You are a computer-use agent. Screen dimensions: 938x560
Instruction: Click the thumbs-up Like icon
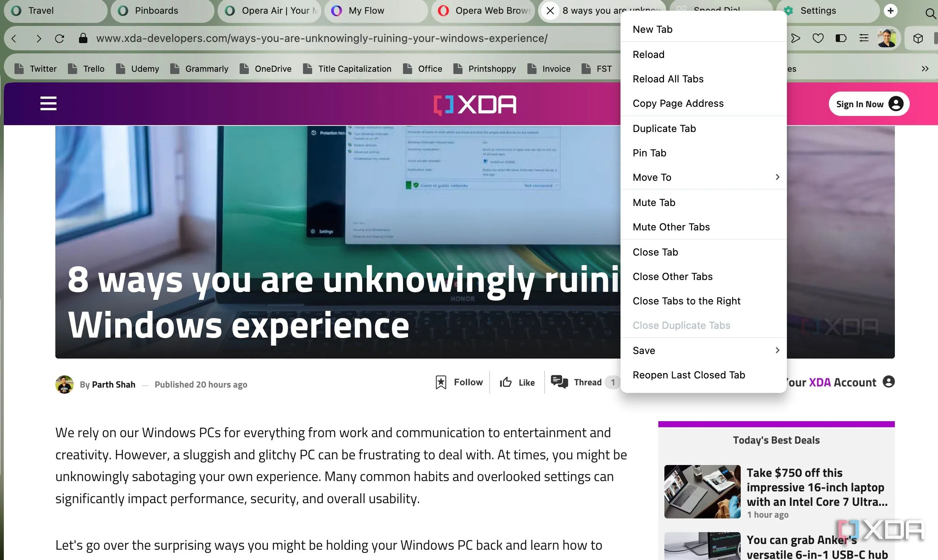tap(506, 382)
